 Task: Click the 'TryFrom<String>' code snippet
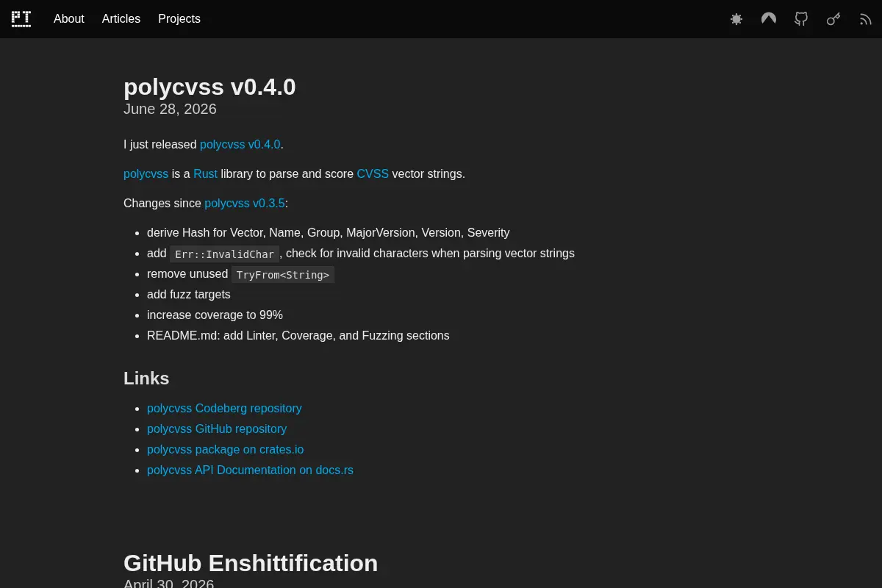(283, 275)
